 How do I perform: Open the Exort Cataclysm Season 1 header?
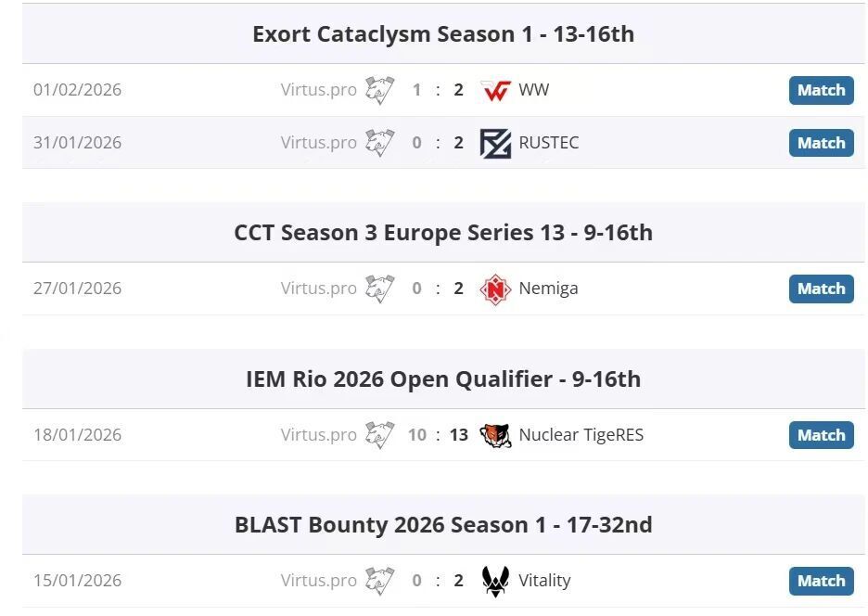pyautogui.click(x=443, y=34)
